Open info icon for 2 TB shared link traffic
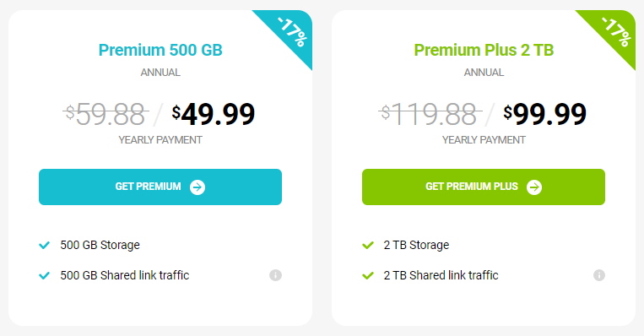The image size is (644, 336). pyautogui.click(x=599, y=275)
